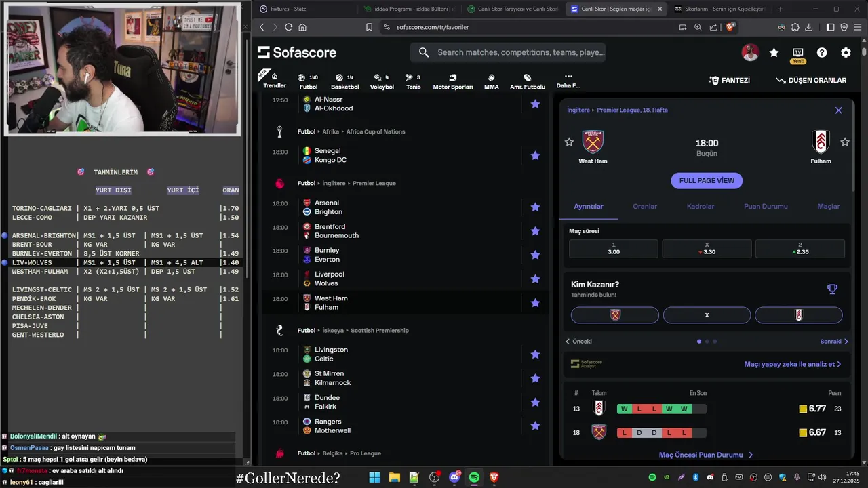Image resolution: width=868 pixels, height=488 pixels.
Task: Switch to the Kadrolar tab
Action: pos(701,206)
